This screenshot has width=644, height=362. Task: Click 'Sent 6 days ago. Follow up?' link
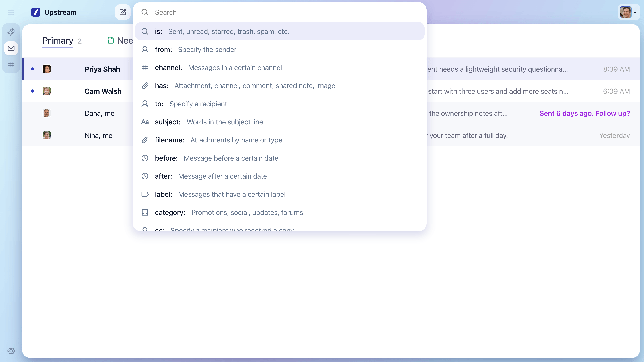(x=584, y=113)
